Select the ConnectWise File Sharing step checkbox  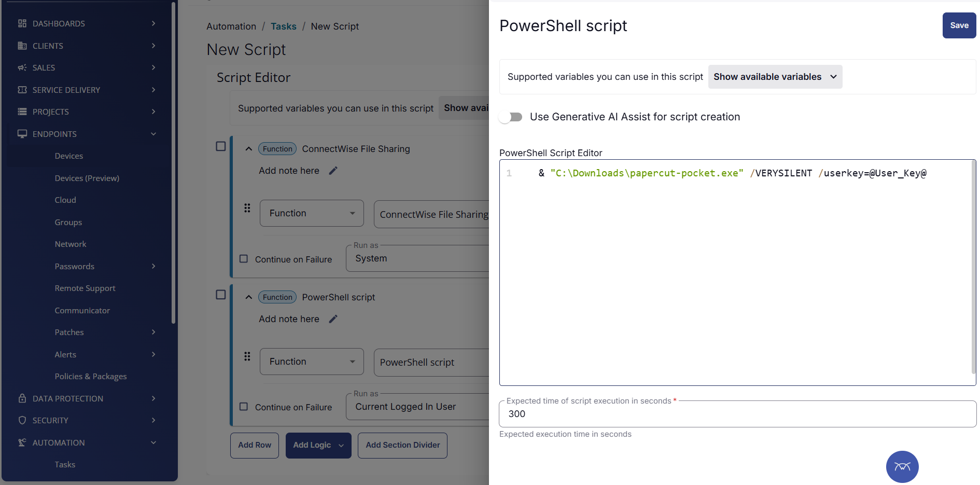coord(221,146)
